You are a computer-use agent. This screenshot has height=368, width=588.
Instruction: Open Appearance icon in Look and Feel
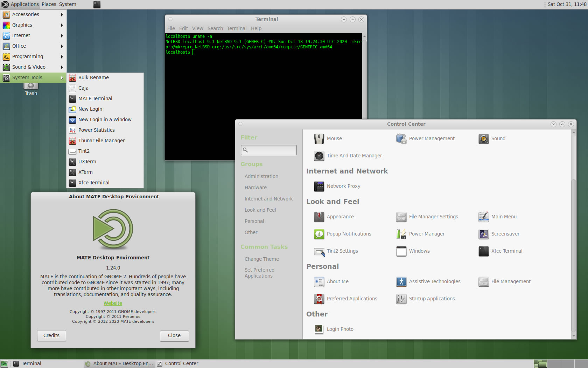pos(319,217)
